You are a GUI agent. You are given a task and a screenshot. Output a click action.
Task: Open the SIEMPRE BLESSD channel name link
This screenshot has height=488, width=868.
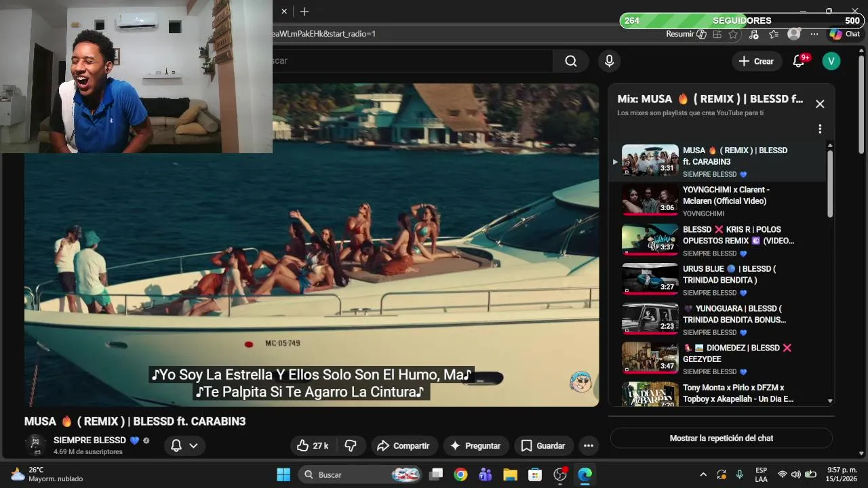[x=90, y=440]
